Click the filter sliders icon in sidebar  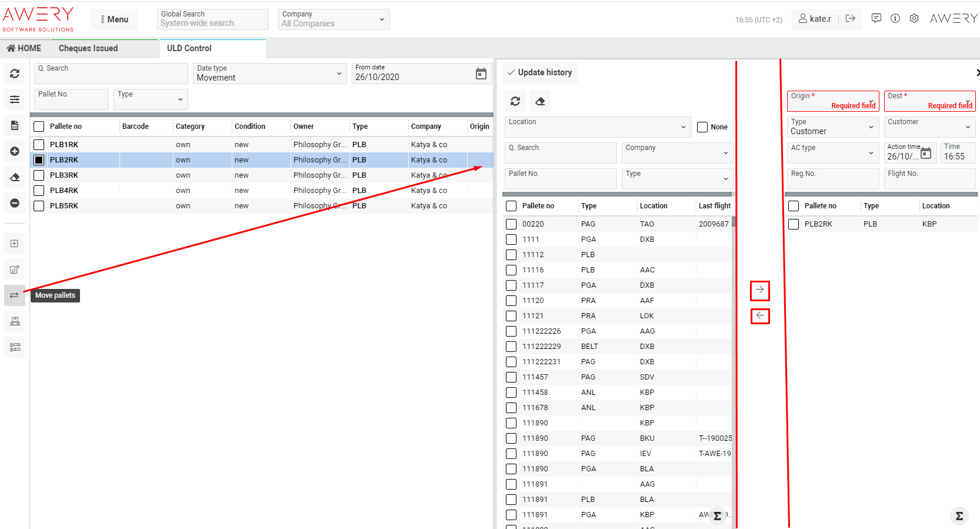[15, 99]
